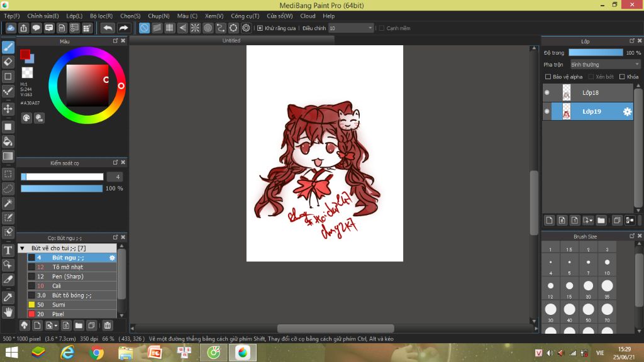The height and width of the screenshot is (362, 644).
Task: Select the rectangular Select tool
Action: pyautogui.click(x=8, y=174)
